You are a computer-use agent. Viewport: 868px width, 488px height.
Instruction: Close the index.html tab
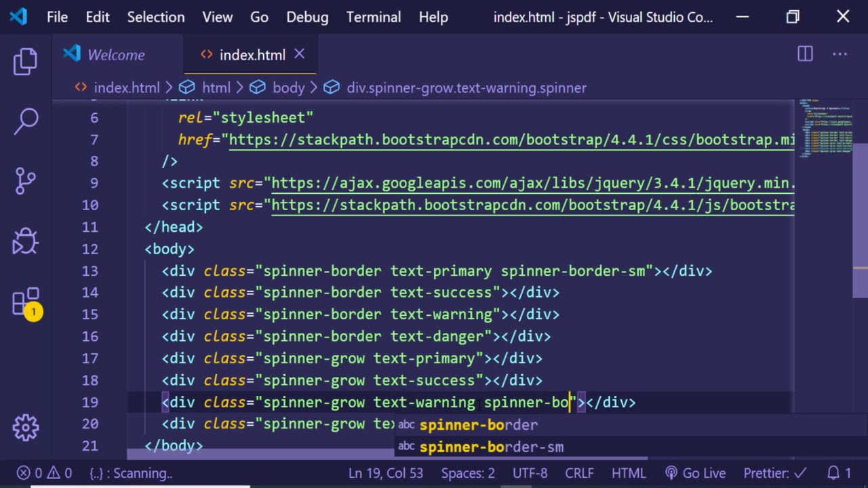pos(299,54)
